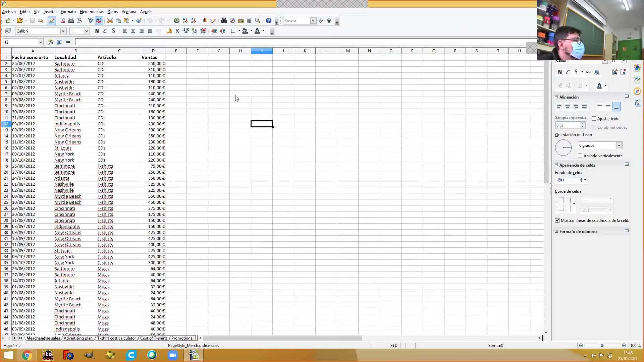The image size is (644, 362).
Task: Insert a chart using toolbar icon
Action: (x=205, y=21)
